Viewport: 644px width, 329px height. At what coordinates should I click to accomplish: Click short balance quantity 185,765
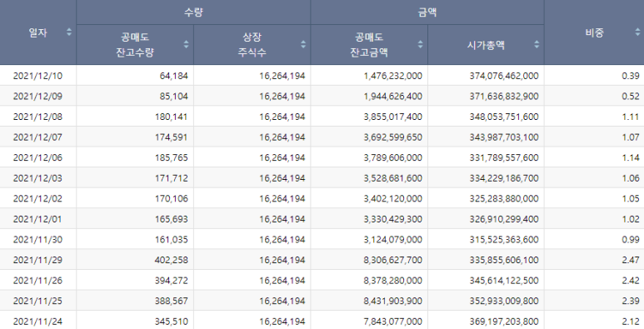172,157
